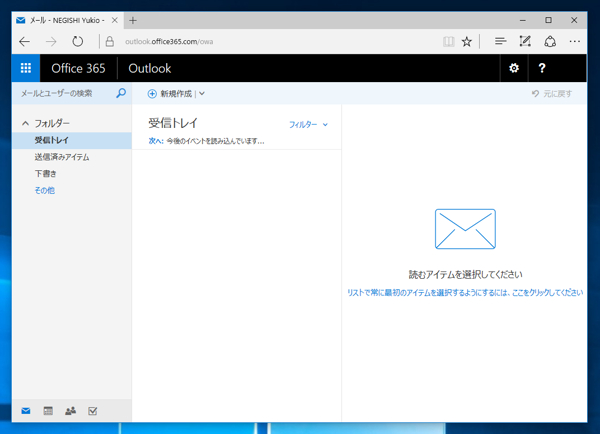Image resolution: width=600 pixels, height=434 pixels.
Task: Add page to favorites star
Action: (x=466, y=41)
